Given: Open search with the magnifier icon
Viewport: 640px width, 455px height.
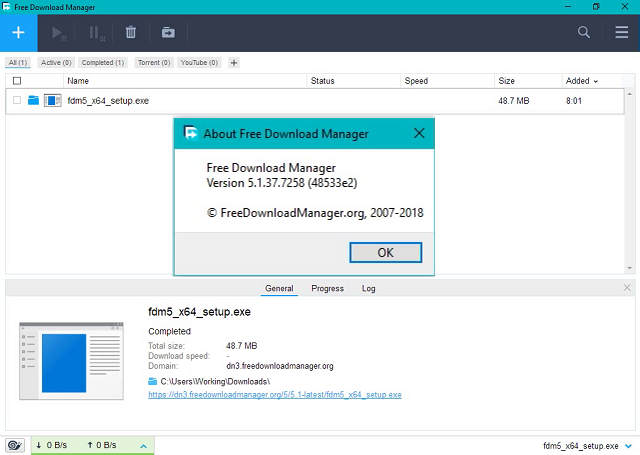Looking at the screenshot, I should (584, 32).
